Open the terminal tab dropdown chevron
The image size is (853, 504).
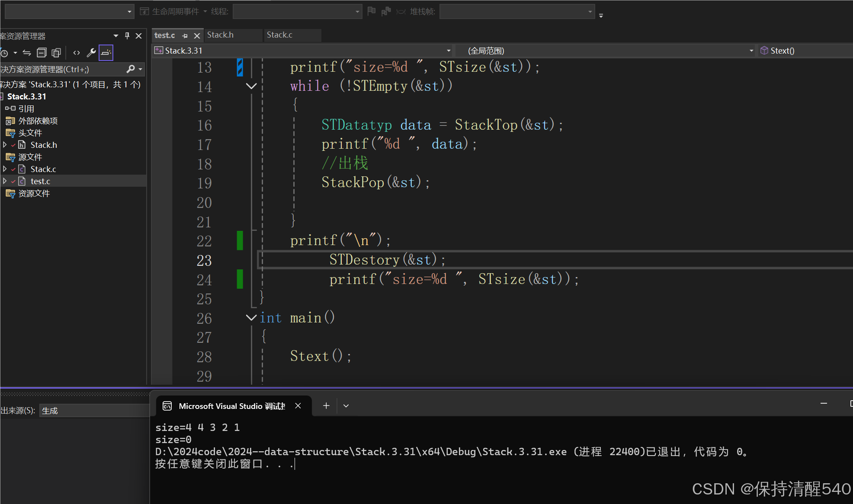click(346, 405)
